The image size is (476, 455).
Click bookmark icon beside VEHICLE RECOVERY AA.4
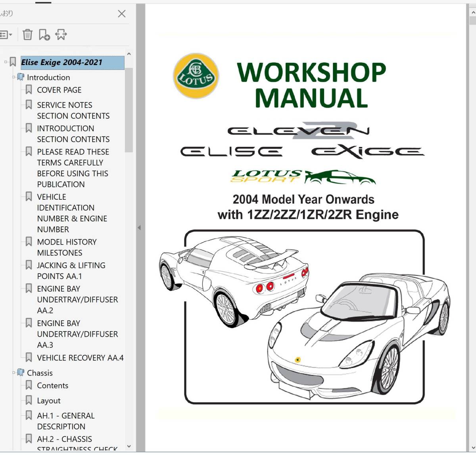click(x=29, y=357)
